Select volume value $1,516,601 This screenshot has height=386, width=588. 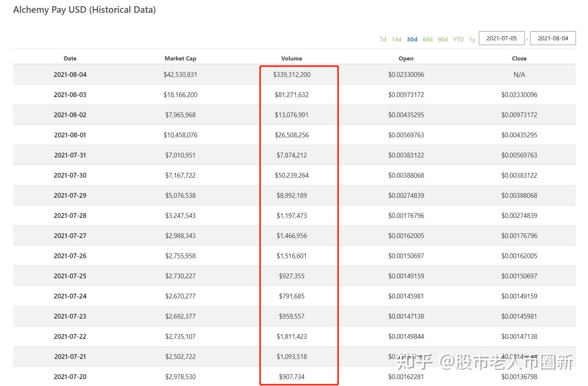pos(291,256)
